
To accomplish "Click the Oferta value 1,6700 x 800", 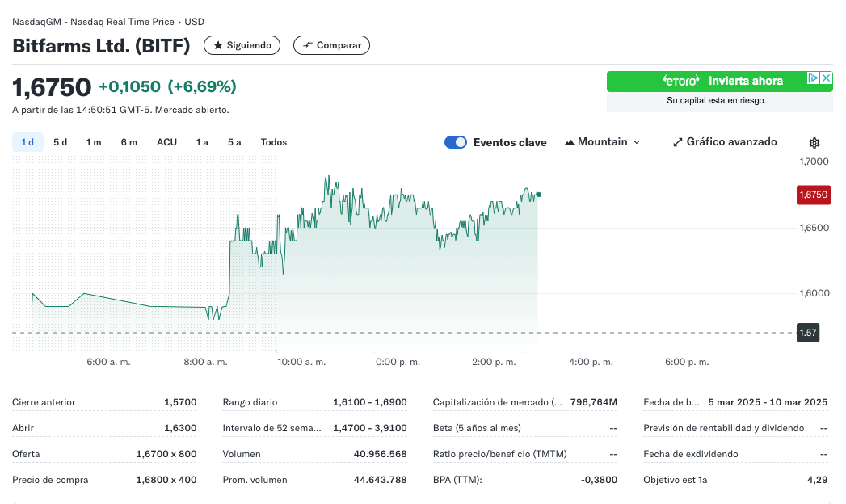I will [166, 454].
